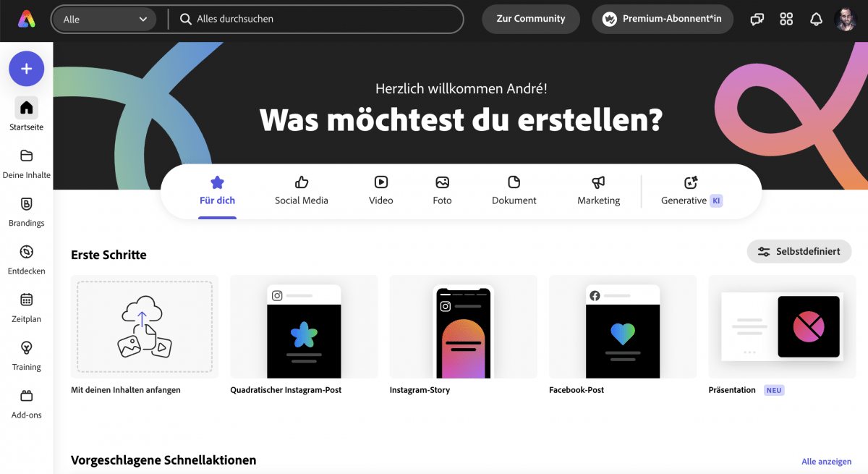Choose the Instagram-Story template thumbnail
This screenshot has width=868, height=474.
click(463, 327)
